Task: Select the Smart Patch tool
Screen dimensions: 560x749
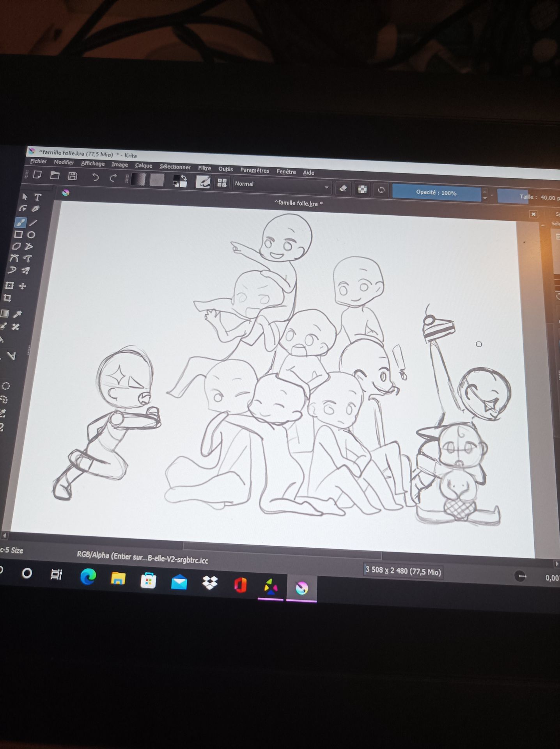Action: tap(16, 327)
